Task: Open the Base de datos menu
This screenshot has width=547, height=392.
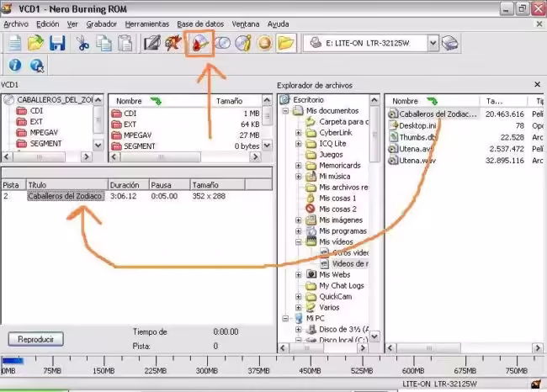Action: point(200,24)
